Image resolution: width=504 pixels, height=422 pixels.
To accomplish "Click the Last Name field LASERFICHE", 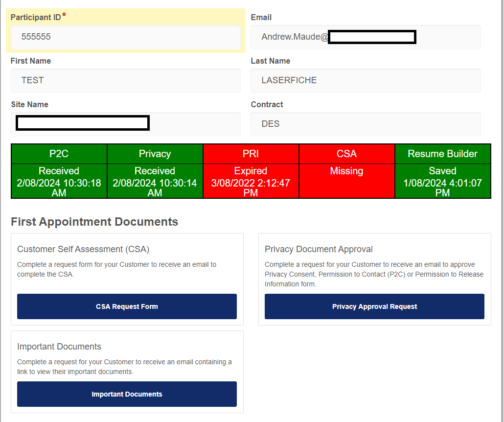I will coord(366,80).
